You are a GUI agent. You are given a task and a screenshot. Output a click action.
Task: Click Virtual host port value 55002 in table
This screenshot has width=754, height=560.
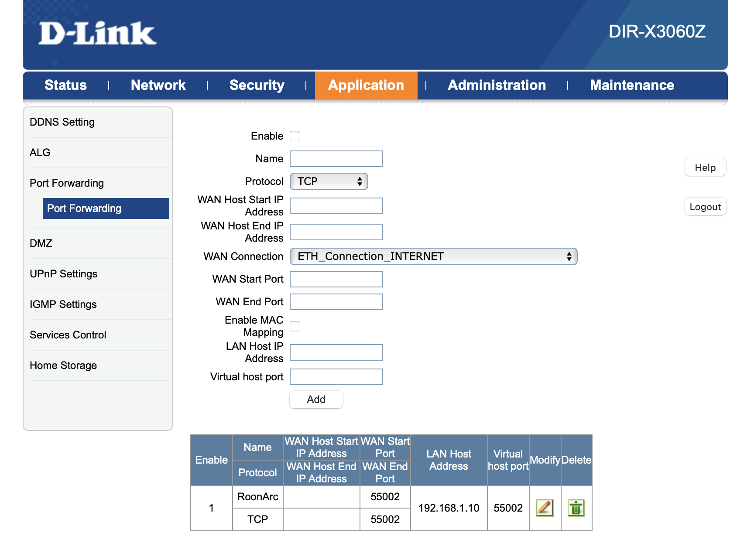pyautogui.click(x=508, y=508)
